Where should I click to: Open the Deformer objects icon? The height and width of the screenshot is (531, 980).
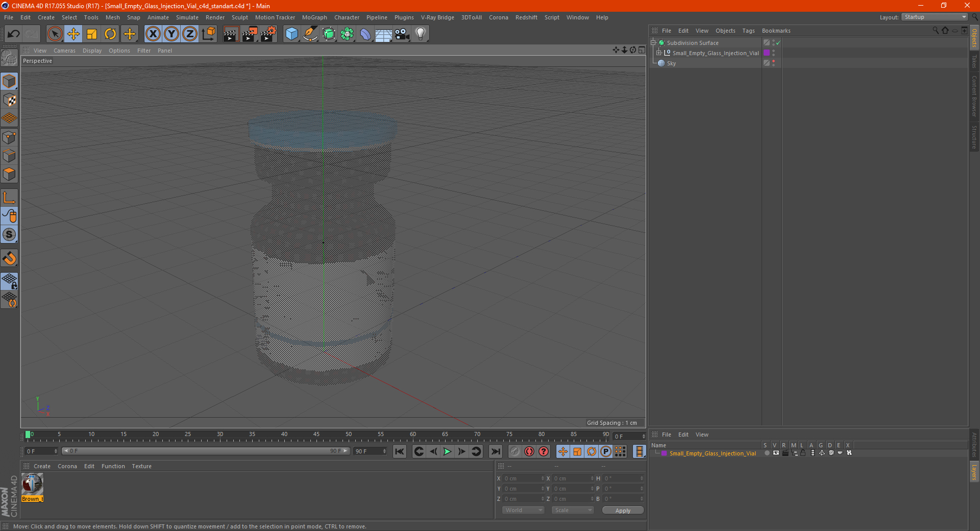pos(365,34)
